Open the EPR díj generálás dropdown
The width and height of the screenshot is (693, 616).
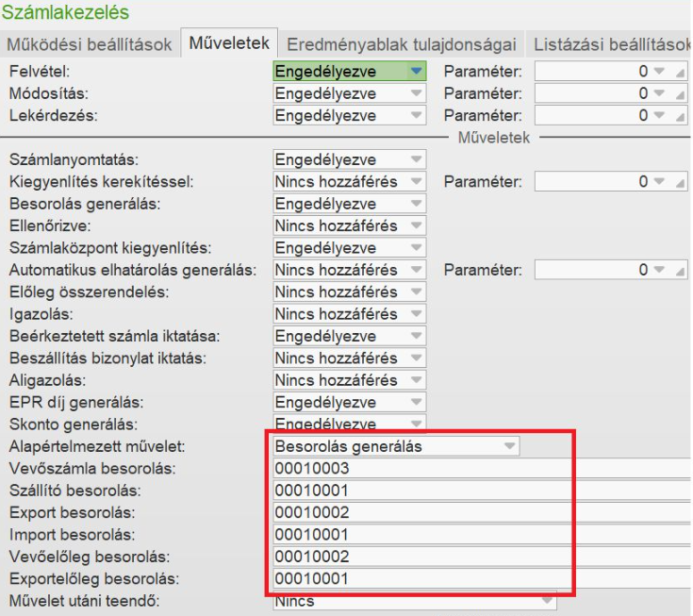pos(417,402)
